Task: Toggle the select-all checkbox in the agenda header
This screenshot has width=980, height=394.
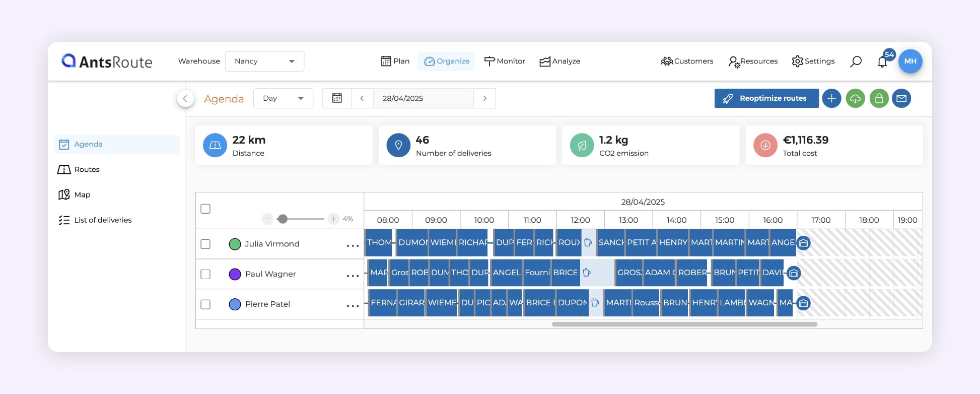Action: (x=205, y=209)
